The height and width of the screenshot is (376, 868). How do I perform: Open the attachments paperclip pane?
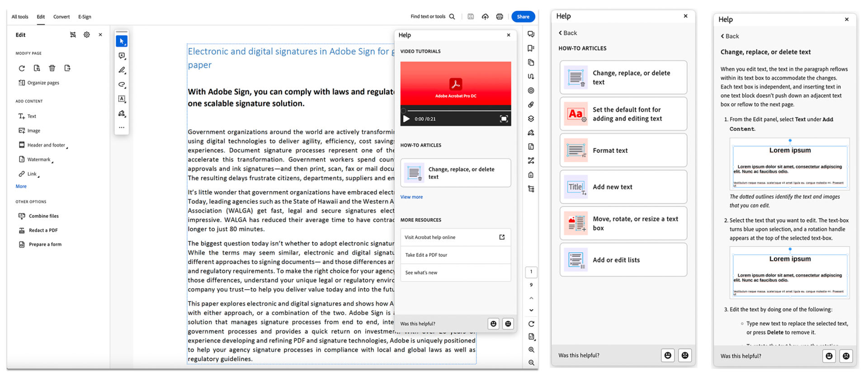click(531, 104)
